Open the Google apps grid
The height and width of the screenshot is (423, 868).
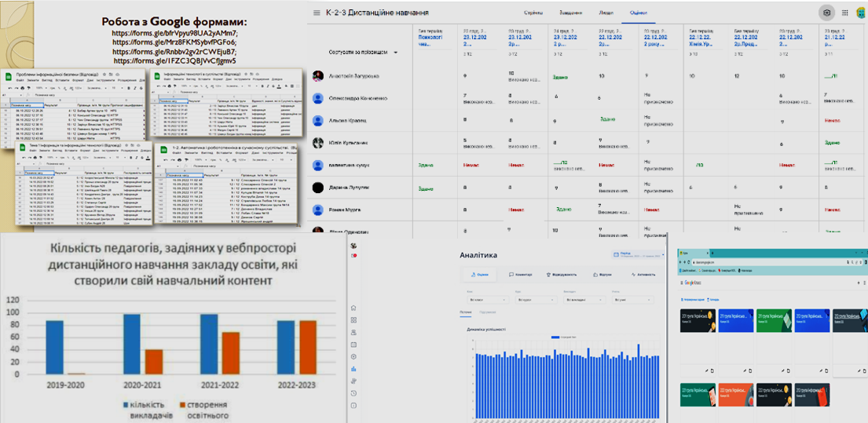click(845, 13)
